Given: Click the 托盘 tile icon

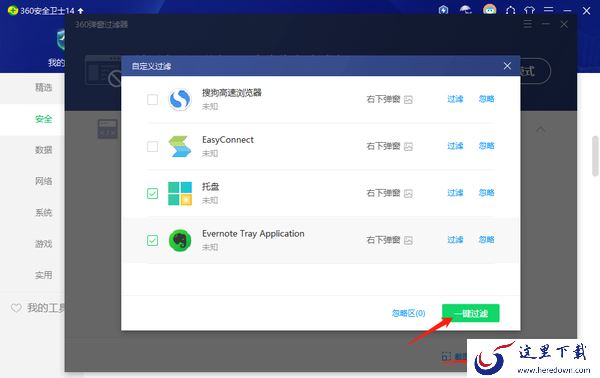Looking at the screenshot, I should (x=180, y=193).
